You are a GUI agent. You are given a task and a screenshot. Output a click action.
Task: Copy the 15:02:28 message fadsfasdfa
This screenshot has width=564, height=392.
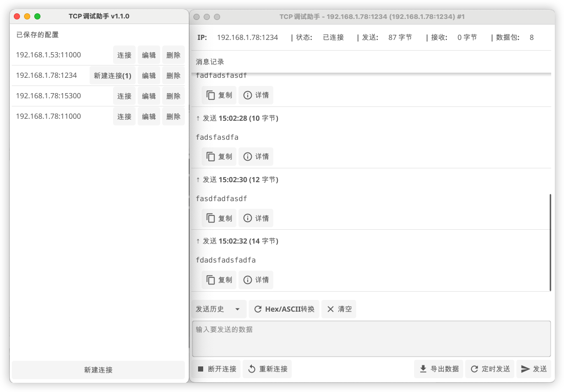pos(219,157)
